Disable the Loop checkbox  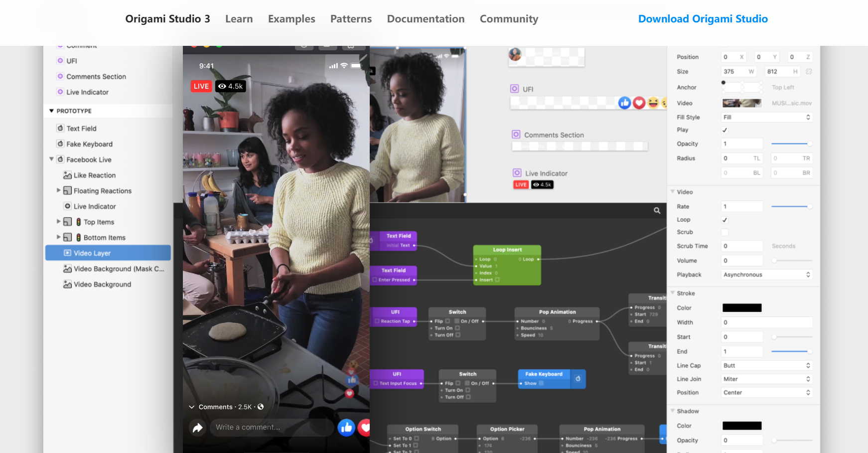pos(725,220)
